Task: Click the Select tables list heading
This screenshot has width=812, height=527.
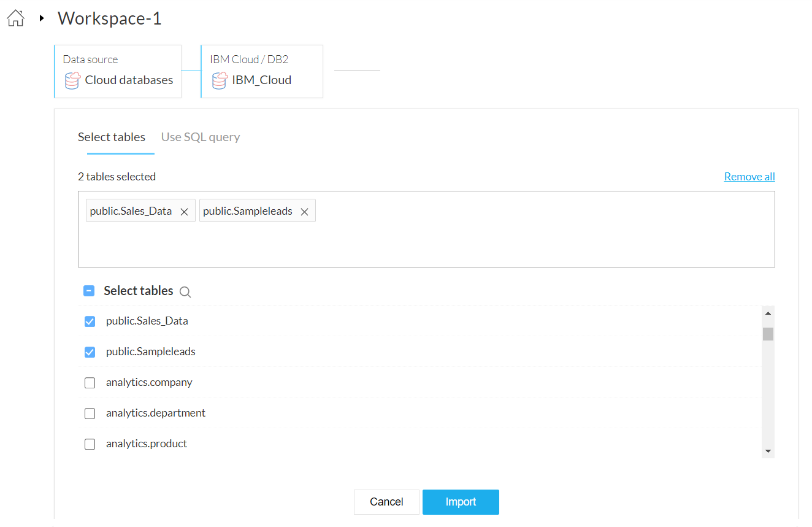Action: pyautogui.click(x=139, y=291)
